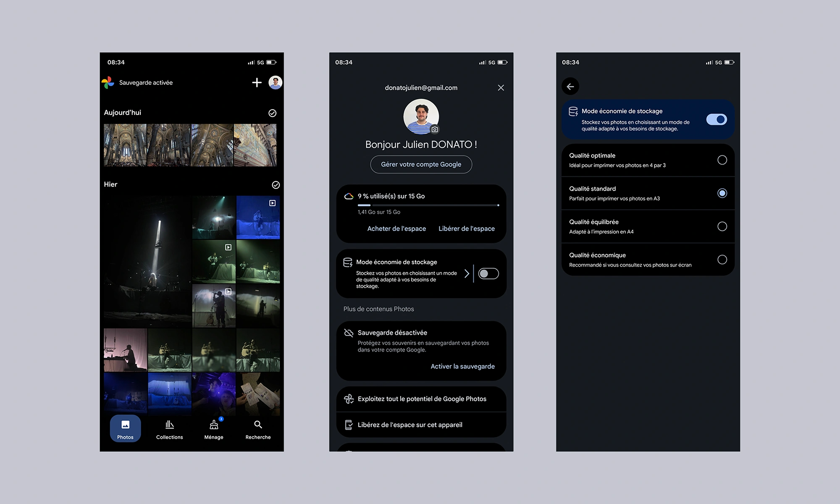Select all photos from Hier

pyautogui.click(x=276, y=185)
